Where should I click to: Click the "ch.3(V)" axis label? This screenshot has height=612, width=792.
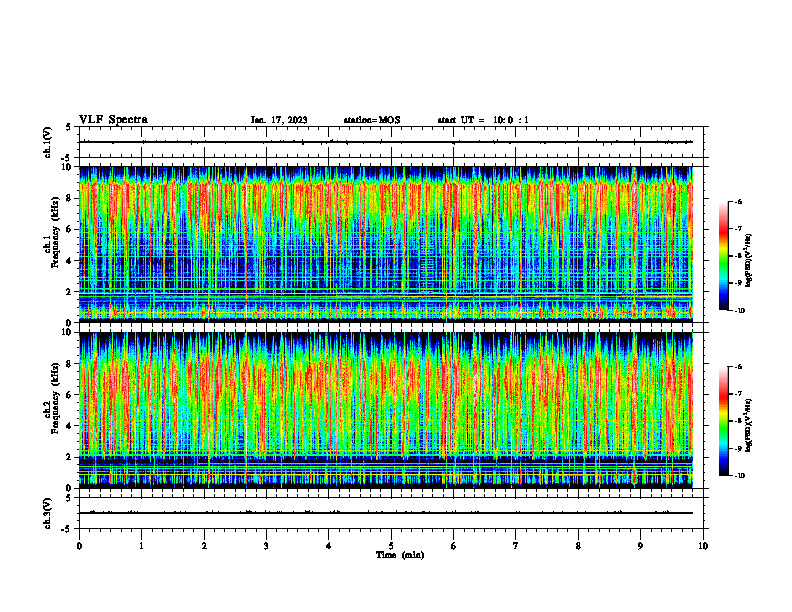click(48, 513)
